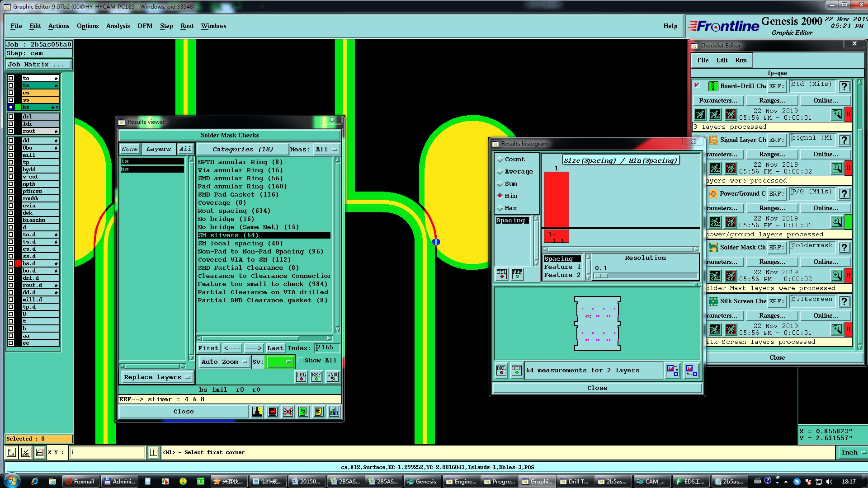This screenshot has height=488, width=868.
Task: Toggle the visibility box for layer cs
Action: click(x=11, y=93)
